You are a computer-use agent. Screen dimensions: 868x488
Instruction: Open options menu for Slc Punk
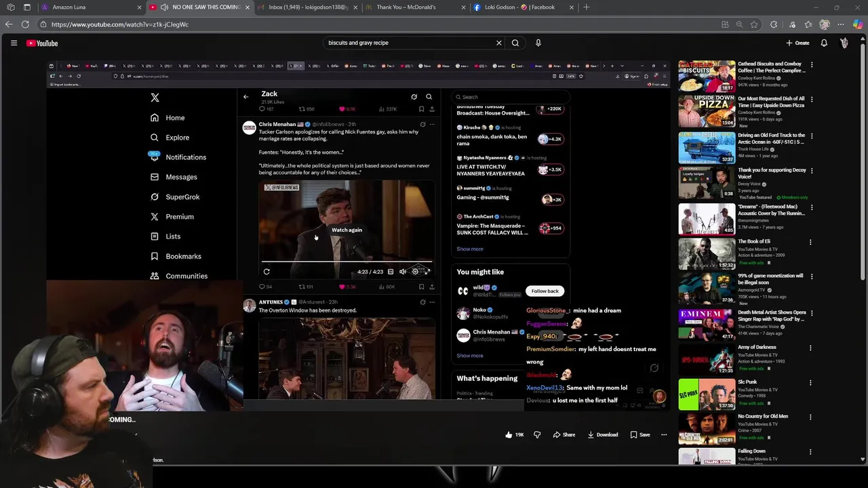click(812, 383)
